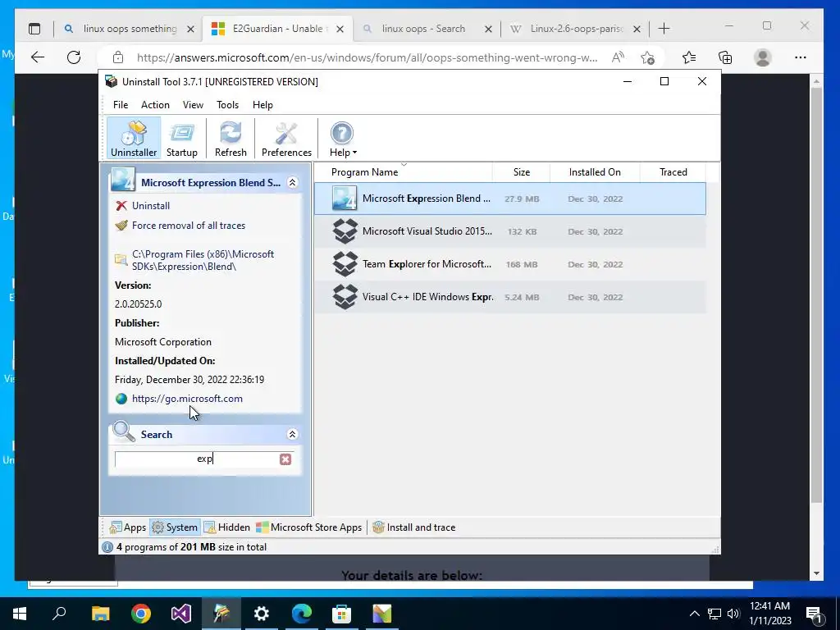840x630 pixels.
Task: Open the File menu
Action: pyautogui.click(x=120, y=105)
